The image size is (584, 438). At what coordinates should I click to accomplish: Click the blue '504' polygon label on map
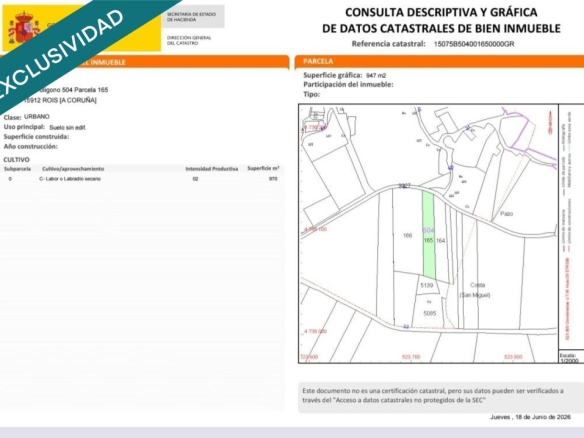click(428, 231)
